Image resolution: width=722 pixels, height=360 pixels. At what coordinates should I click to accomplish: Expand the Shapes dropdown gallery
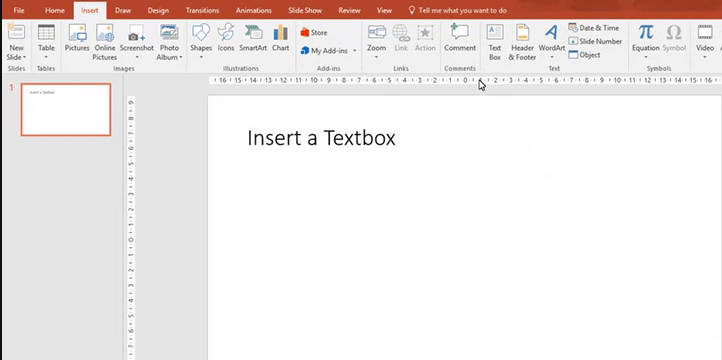tap(201, 57)
